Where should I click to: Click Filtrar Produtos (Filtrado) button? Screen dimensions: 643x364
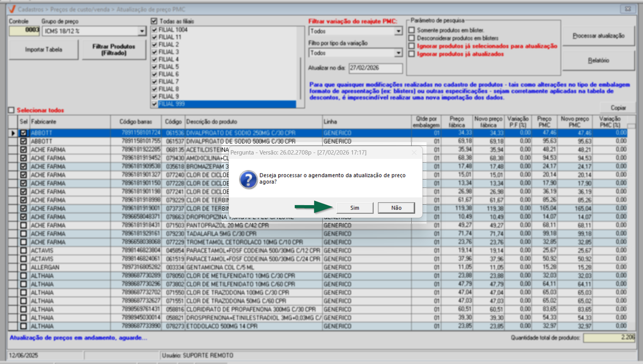114,50
